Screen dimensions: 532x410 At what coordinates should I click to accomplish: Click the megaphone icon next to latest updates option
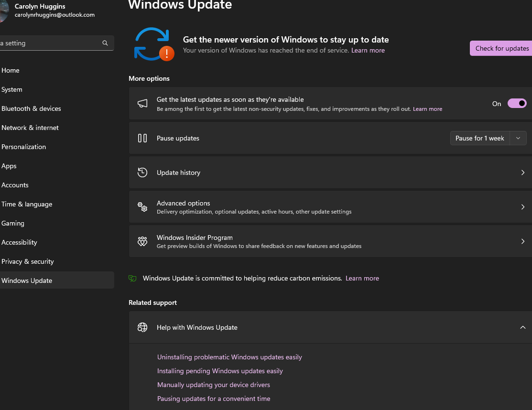[142, 103]
